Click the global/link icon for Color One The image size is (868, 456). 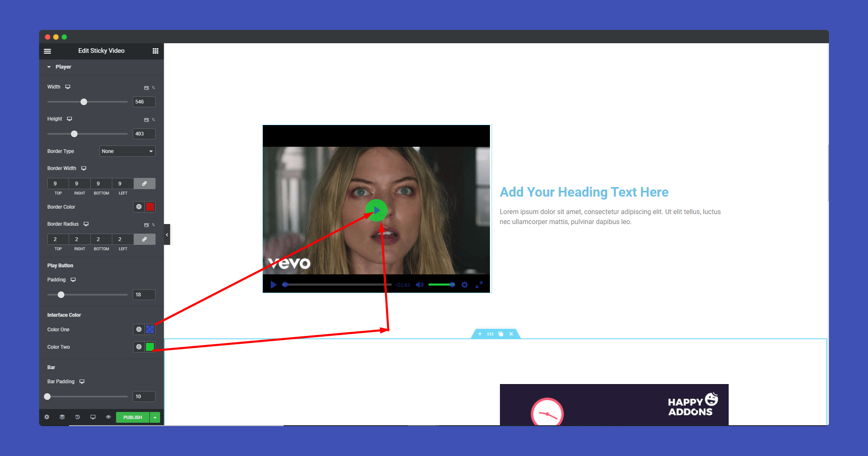139,329
